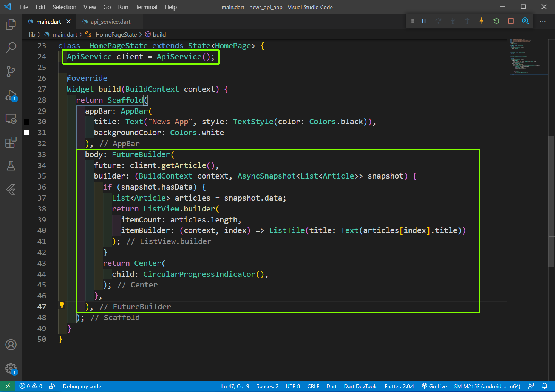
Task: Open the Accounts menu icon
Action: [x=11, y=345]
